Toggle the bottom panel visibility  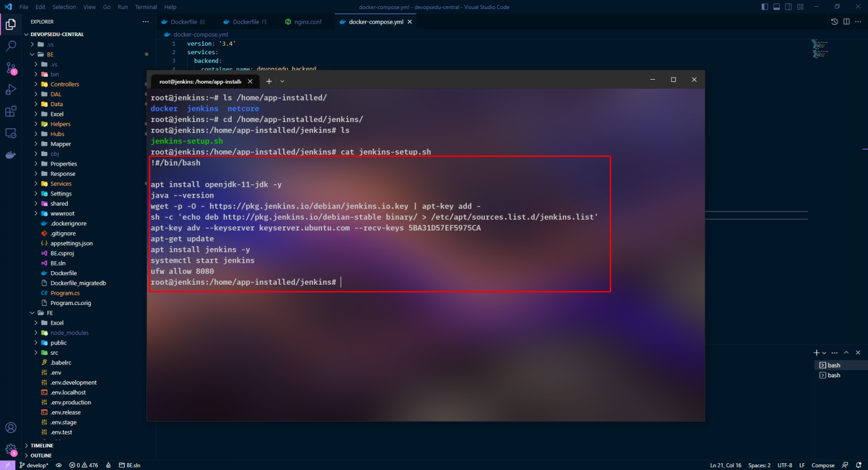[776, 7]
